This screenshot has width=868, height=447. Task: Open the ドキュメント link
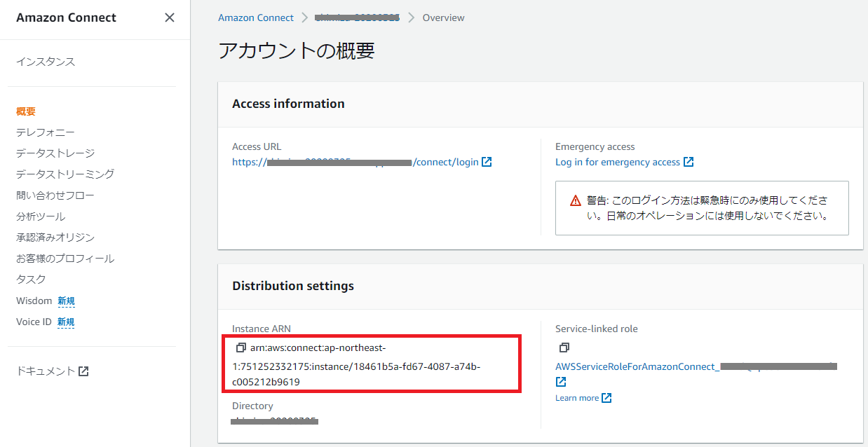[46, 371]
